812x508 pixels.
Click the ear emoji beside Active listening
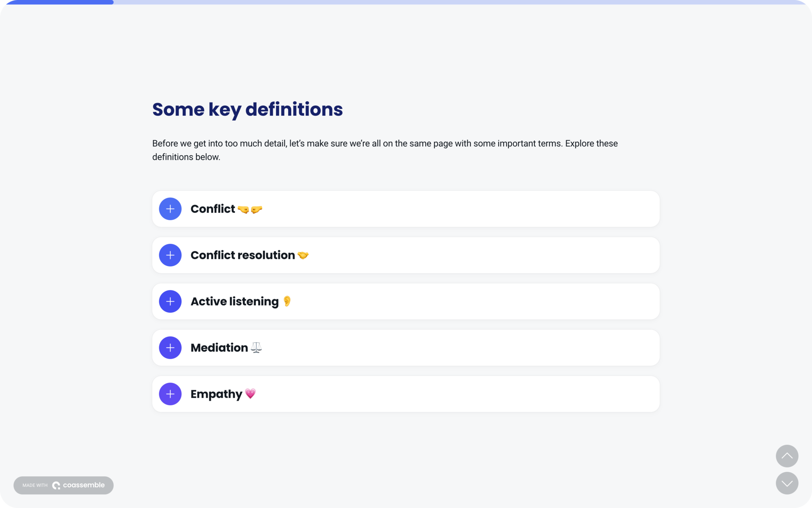coord(287,301)
